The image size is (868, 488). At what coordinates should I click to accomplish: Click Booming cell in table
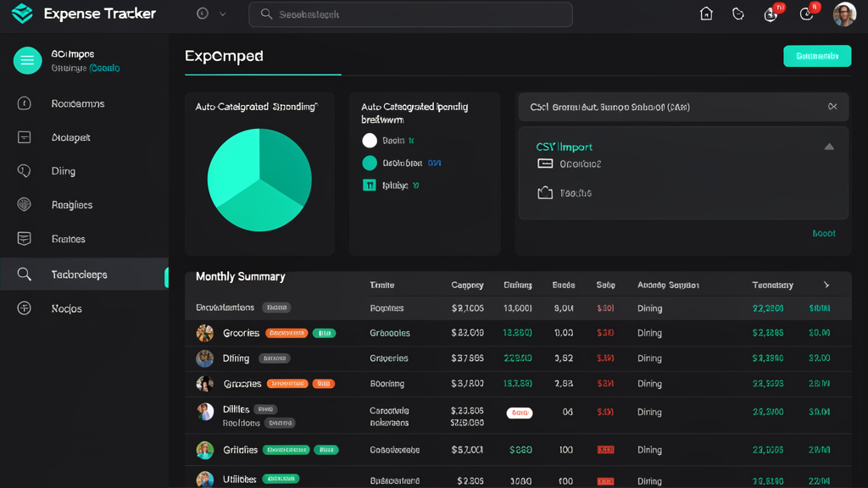tap(387, 384)
